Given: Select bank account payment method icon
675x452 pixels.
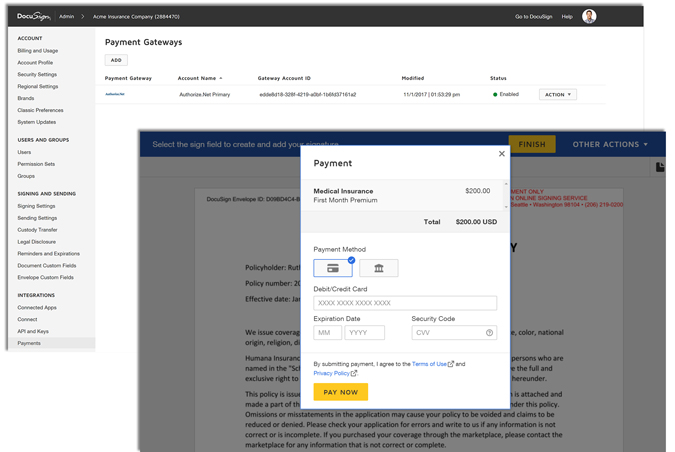Looking at the screenshot, I should coord(378,268).
